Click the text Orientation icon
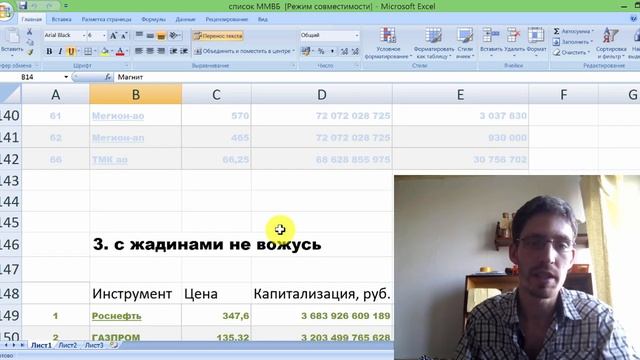Viewport: 640px width, 360px height. point(175,36)
